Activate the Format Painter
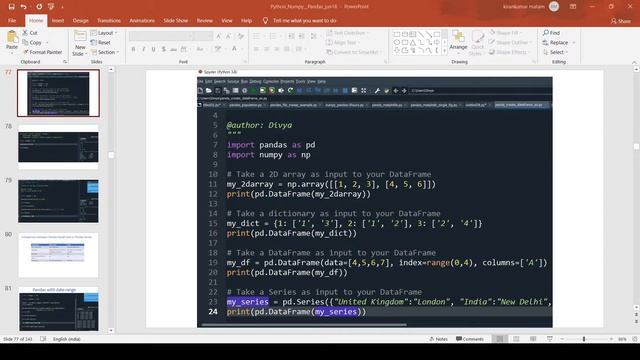Screen dimensions: 640x360 pos(42,52)
